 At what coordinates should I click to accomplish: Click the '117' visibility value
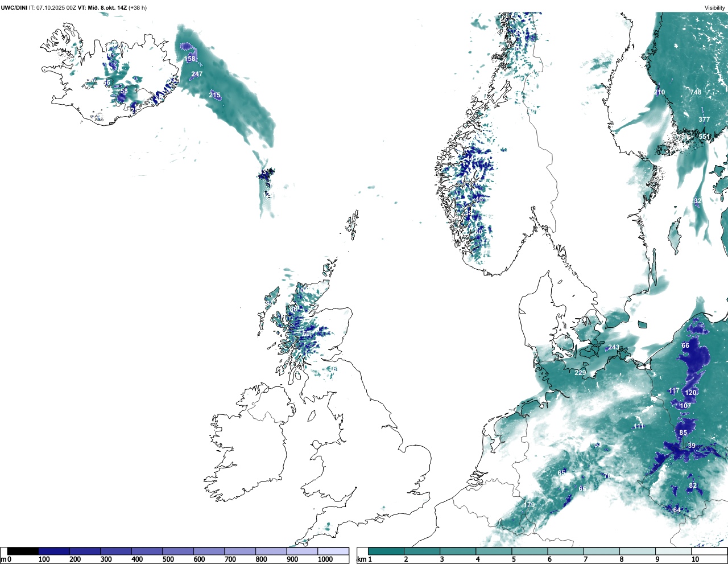click(x=674, y=391)
